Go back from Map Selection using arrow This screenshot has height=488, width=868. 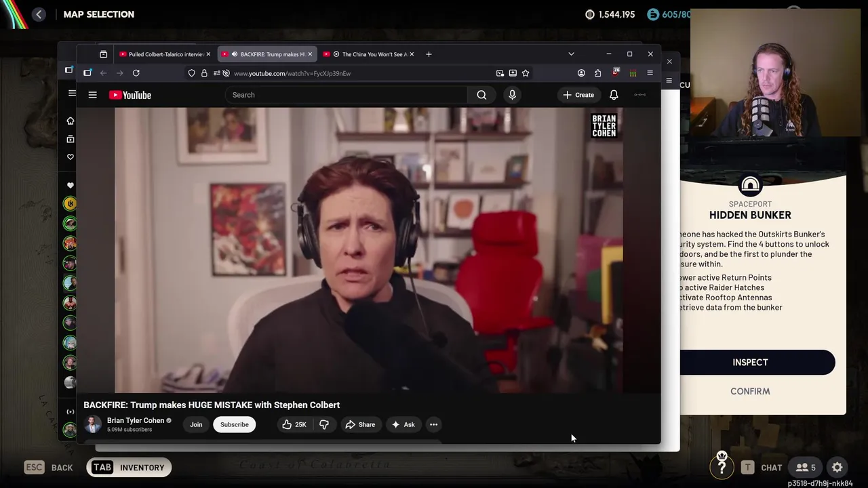[39, 14]
